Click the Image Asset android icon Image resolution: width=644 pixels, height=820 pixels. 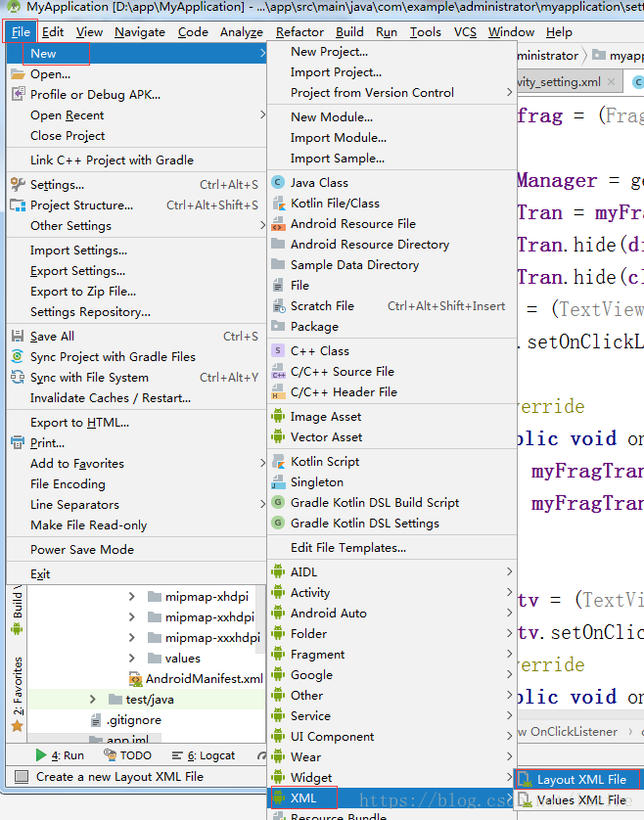[278, 416]
